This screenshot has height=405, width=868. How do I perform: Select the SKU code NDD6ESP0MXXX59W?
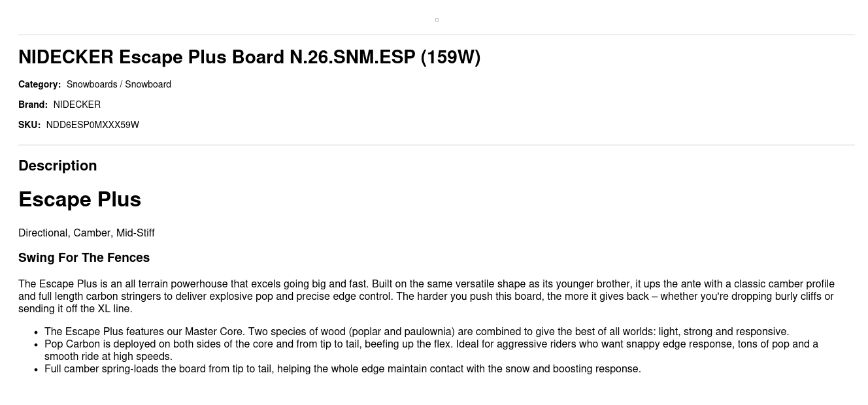point(93,125)
